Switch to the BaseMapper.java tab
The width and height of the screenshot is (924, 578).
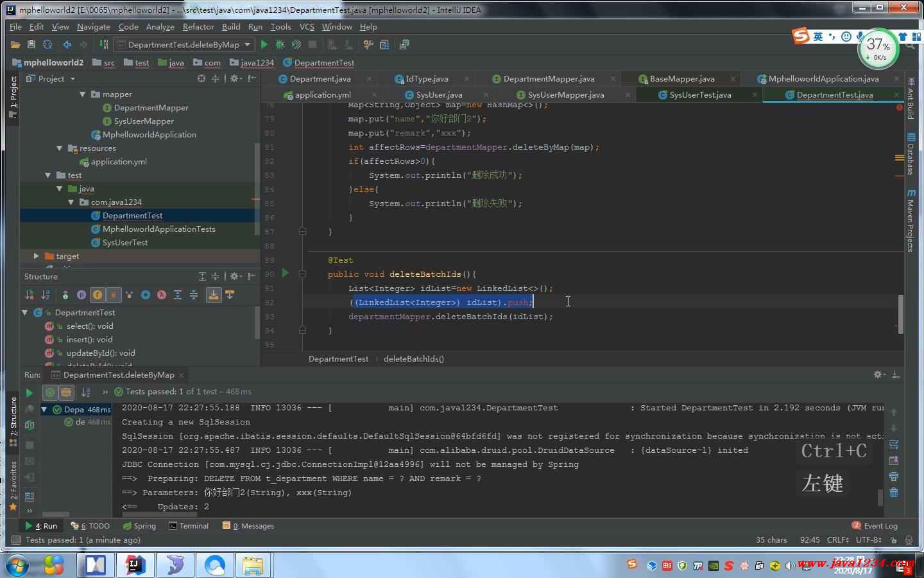click(x=681, y=78)
